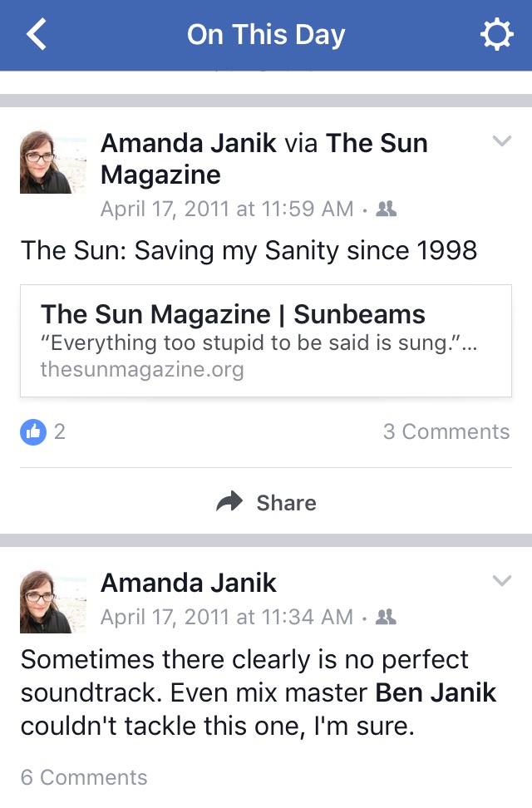Tap April 17, 2011 at 11:59 AM timestamp

click(227, 209)
